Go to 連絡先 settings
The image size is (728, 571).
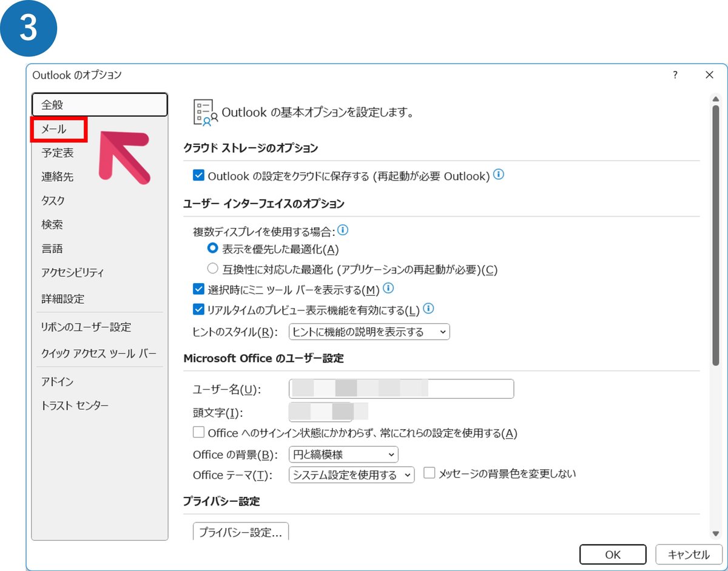pyautogui.click(x=58, y=177)
